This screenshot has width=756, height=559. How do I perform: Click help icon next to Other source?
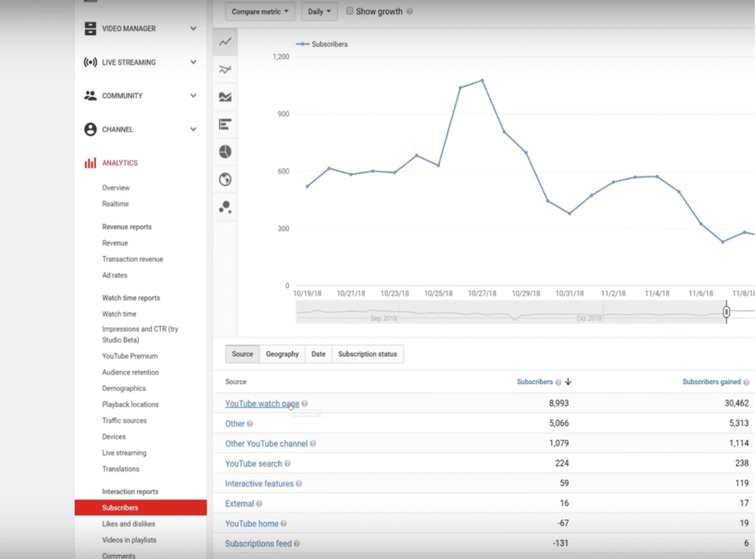coord(250,423)
